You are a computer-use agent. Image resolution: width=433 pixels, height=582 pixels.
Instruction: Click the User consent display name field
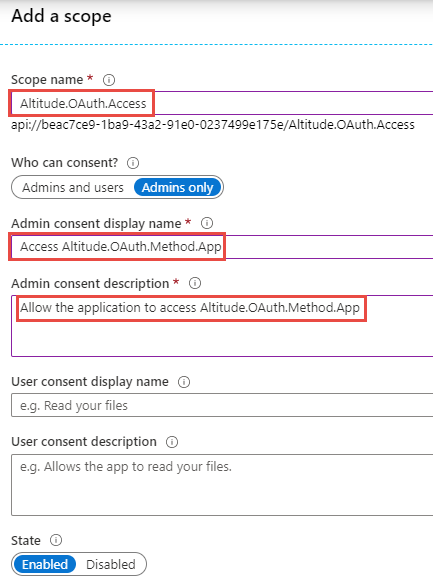pyautogui.click(x=222, y=405)
